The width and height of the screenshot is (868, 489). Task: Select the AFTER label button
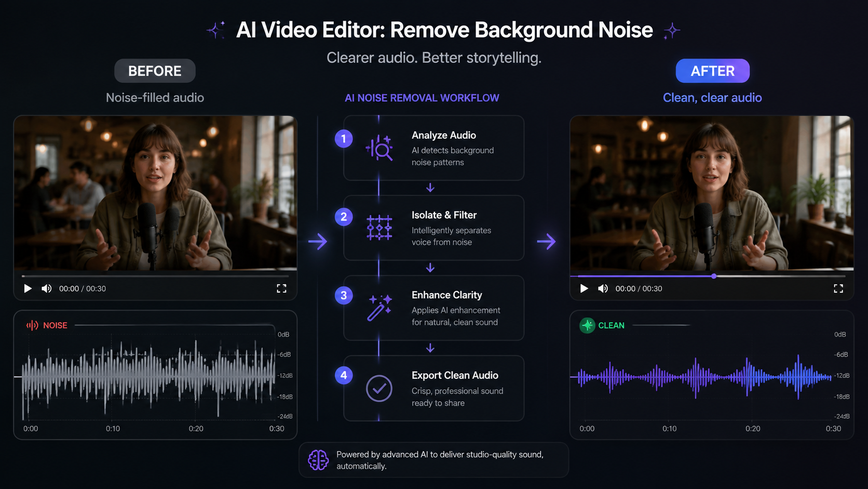click(x=712, y=71)
